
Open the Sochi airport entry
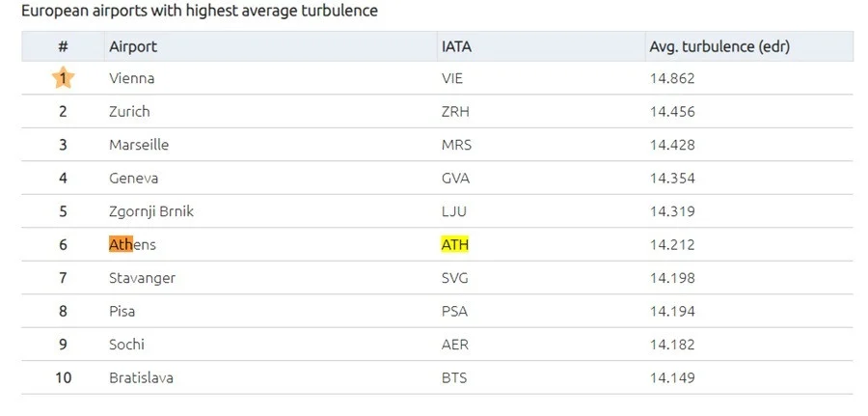pos(126,344)
